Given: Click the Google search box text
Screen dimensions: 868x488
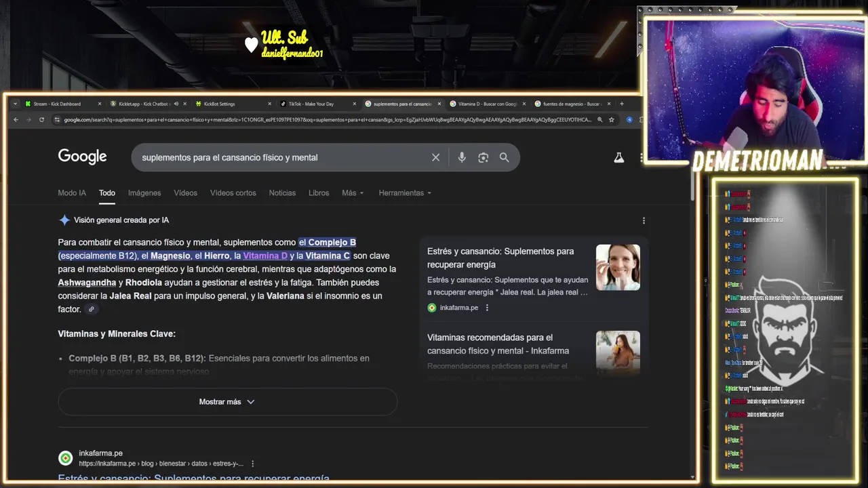Looking at the screenshot, I should 229,157.
